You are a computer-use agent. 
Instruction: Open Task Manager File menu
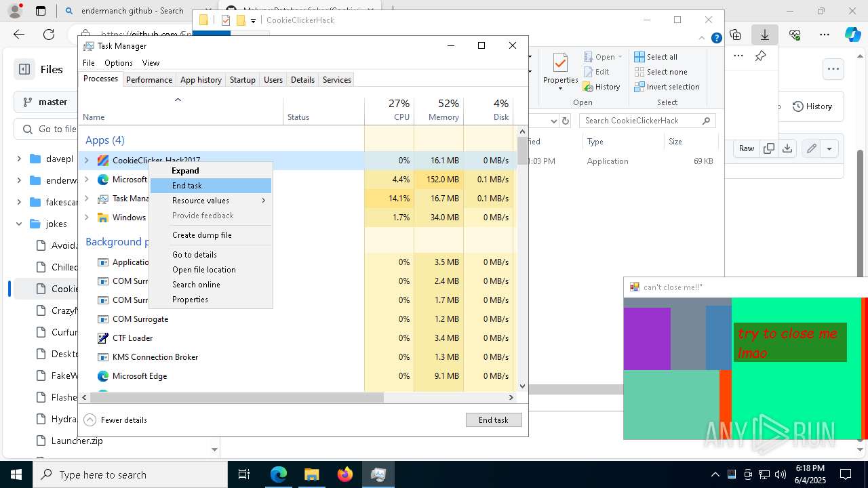[89, 63]
